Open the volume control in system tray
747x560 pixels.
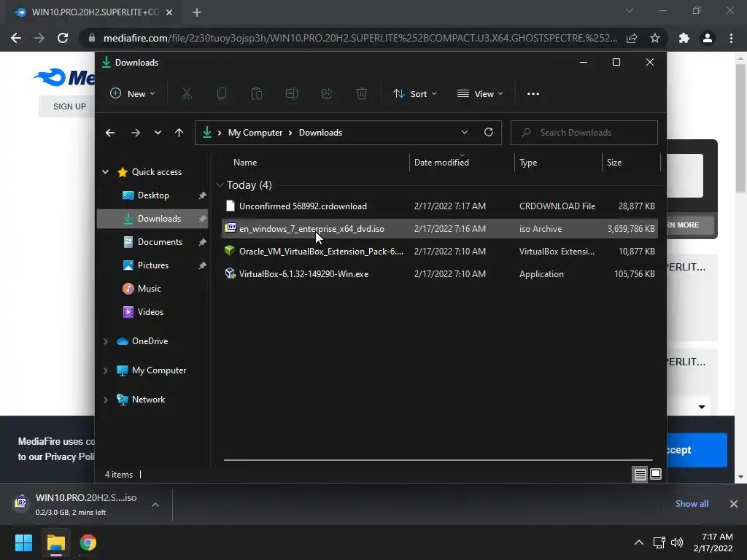tap(676, 542)
